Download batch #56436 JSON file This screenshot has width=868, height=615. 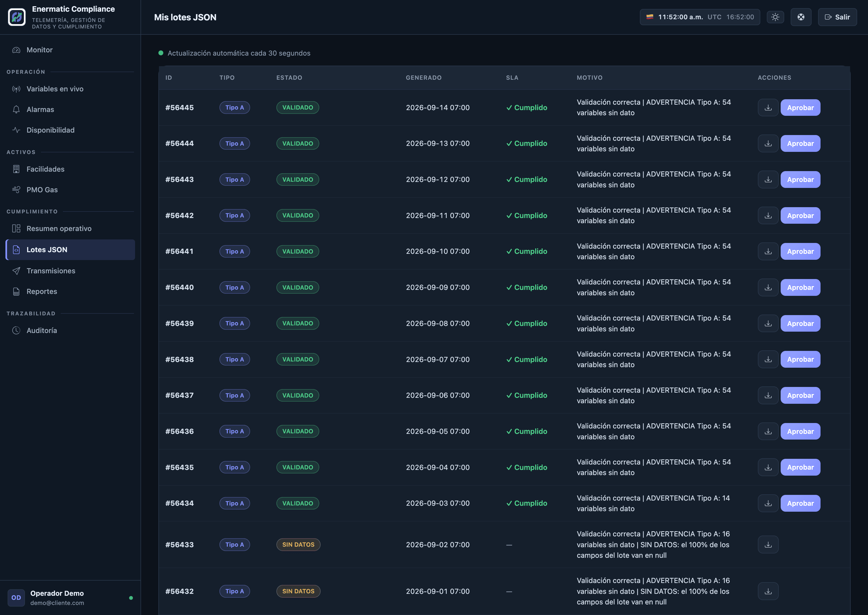tap(768, 431)
